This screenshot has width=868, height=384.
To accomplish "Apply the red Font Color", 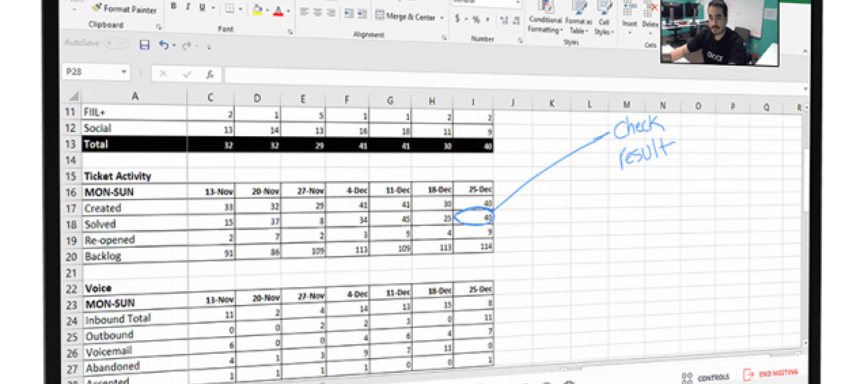I will click(278, 11).
